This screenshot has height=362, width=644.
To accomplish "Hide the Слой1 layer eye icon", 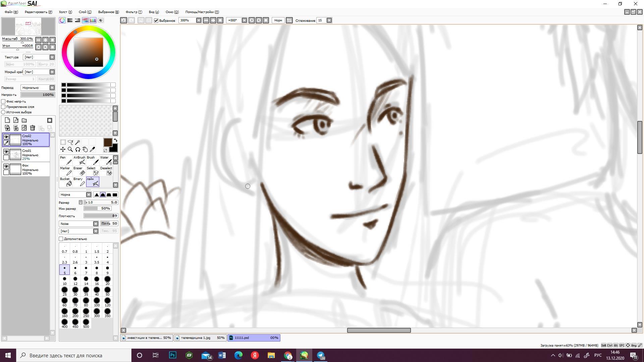I will pyautogui.click(x=6, y=152).
